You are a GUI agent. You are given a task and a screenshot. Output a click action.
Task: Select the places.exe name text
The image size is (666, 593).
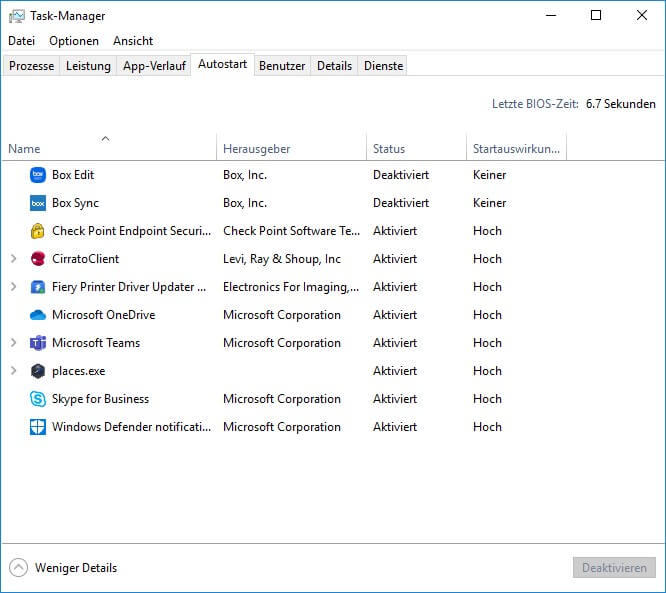click(x=79, y=371)
